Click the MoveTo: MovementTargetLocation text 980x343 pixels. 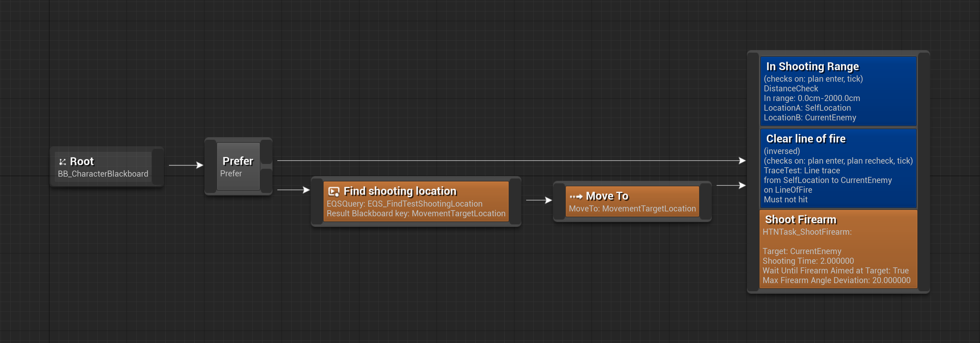632,208
